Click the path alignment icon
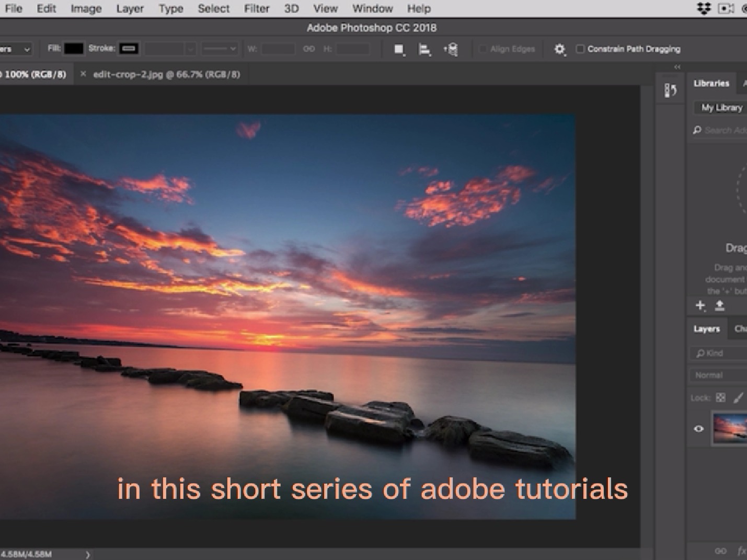The height and width of the screenshot is (560, 747). (x=425, y=49)
